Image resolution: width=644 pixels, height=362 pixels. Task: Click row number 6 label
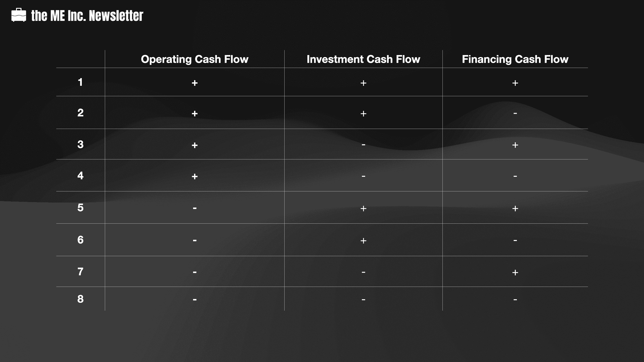pos(80,240)
